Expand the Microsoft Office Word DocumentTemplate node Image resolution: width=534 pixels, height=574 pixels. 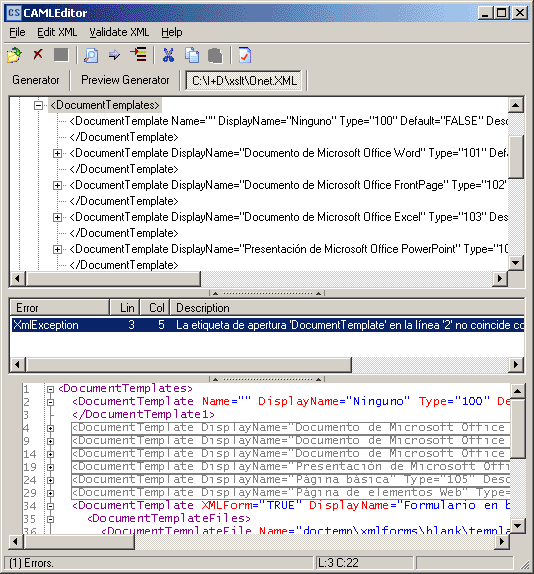pos(57,153)
